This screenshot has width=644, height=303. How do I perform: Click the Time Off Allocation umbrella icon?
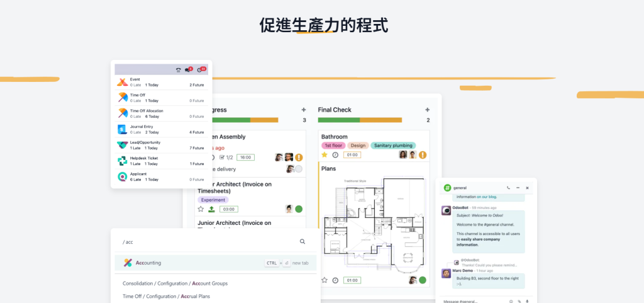123,113
